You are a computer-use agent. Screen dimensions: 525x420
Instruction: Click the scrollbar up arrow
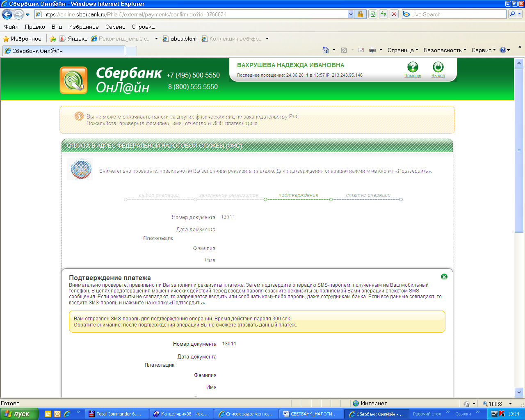pyautogui.click(x=519, y=63)
